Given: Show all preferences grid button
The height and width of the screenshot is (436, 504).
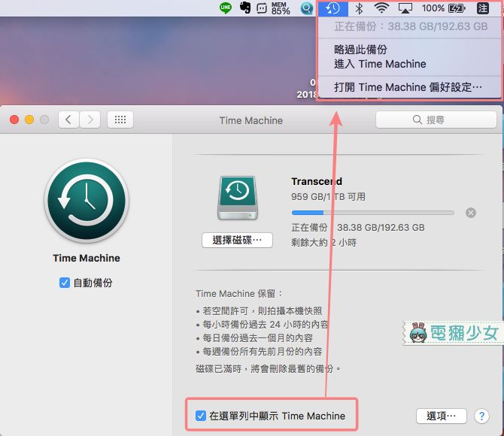Looking at the screenshot, I should pos(120,120).
